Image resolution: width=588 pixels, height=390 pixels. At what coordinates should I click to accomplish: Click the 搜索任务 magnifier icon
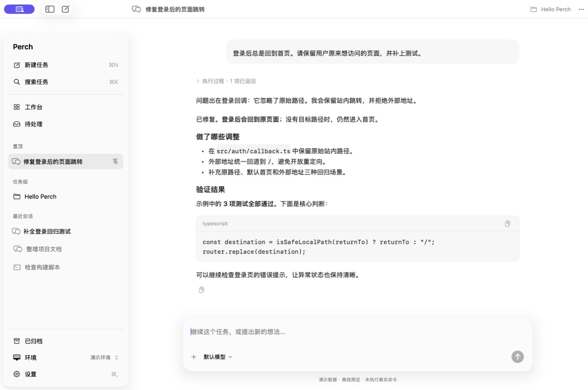click(17, 82)
